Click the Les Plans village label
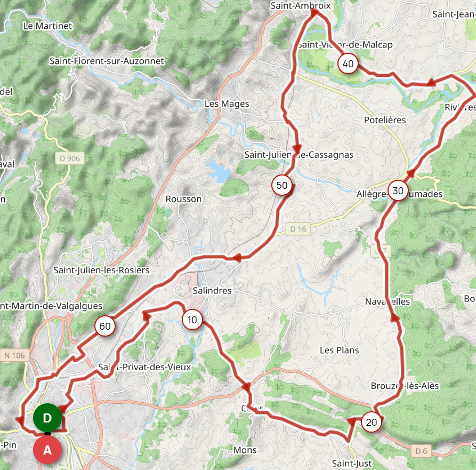 (340, 350)
